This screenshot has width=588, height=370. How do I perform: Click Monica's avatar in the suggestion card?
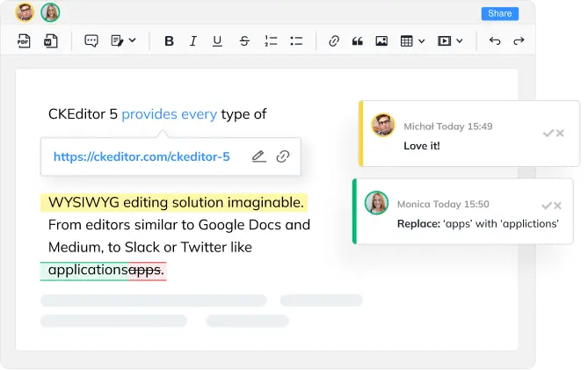(x=376, y=202)
